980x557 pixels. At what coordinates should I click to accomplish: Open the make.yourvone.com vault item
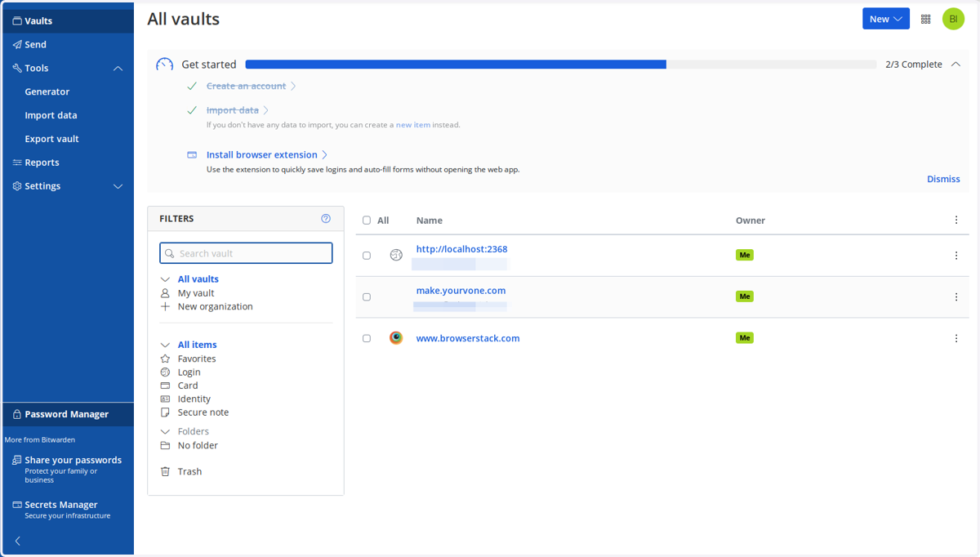coord(461,290)
